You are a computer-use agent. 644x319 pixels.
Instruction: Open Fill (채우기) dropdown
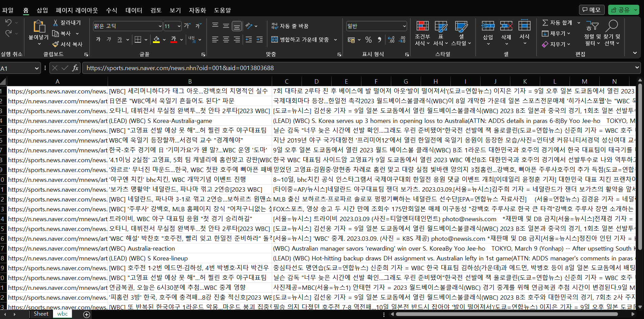(556, 34)
